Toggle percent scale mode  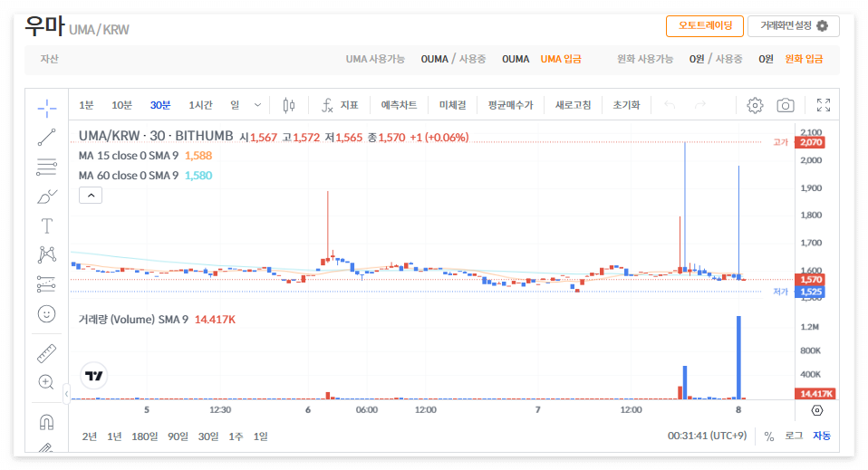(x=769, y=436)
